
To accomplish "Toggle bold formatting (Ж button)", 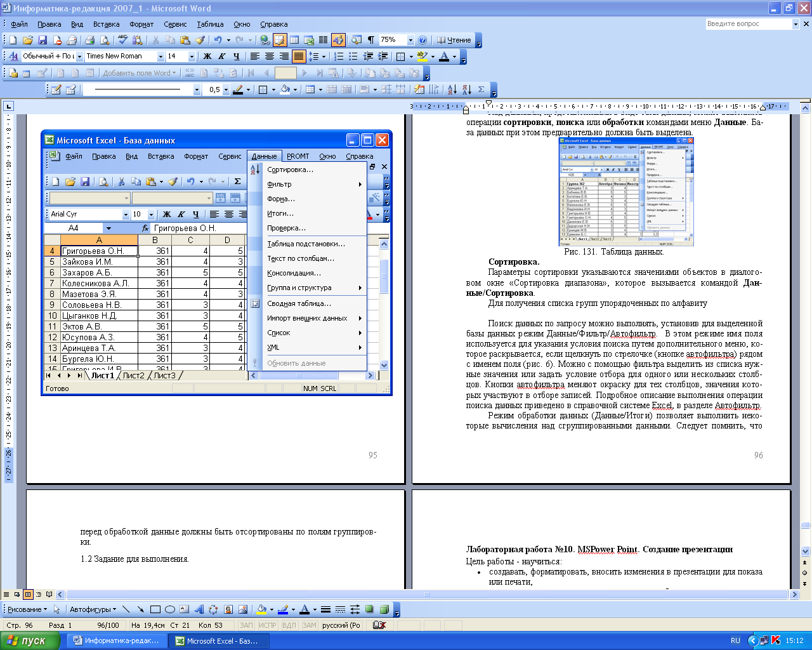I will click(x=207, y=56).
